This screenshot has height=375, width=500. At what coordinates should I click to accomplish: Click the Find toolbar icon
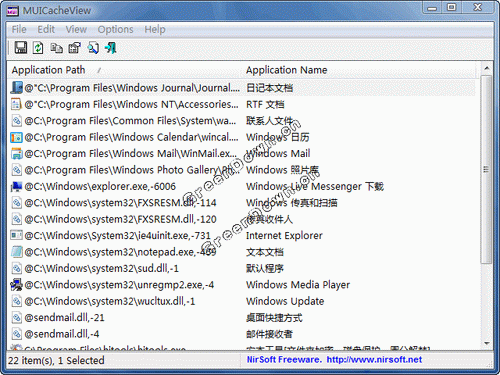coord(93,48)
